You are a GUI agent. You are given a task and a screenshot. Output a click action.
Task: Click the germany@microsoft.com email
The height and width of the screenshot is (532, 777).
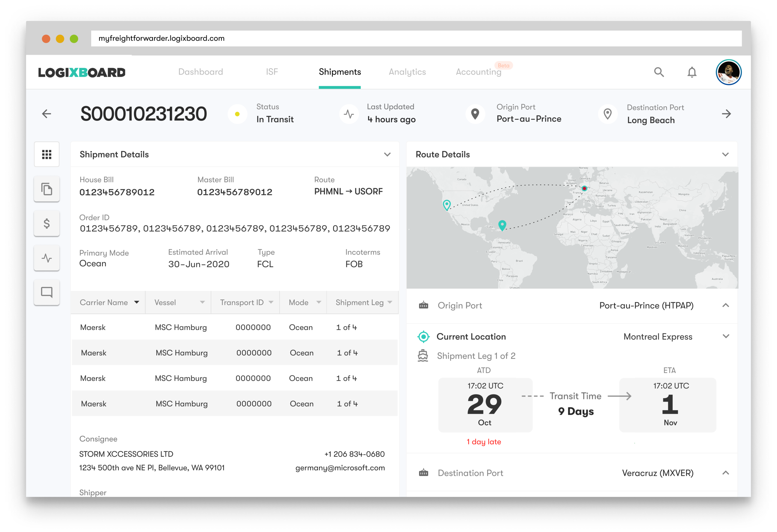[340, 468]
